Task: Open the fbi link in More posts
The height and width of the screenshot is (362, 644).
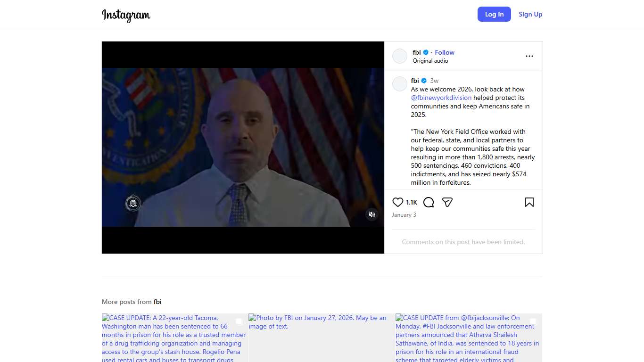Action: (157, 302)
